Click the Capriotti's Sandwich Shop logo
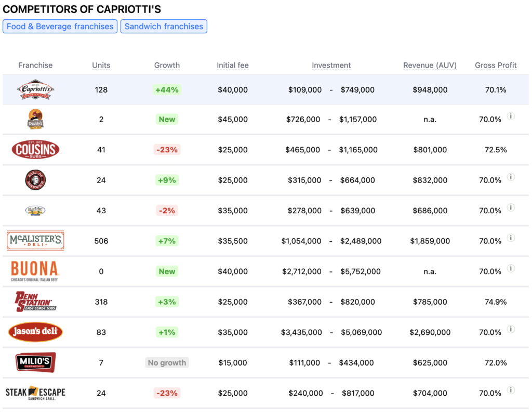Screen dimensions: 532x416 tap(35, 89)
